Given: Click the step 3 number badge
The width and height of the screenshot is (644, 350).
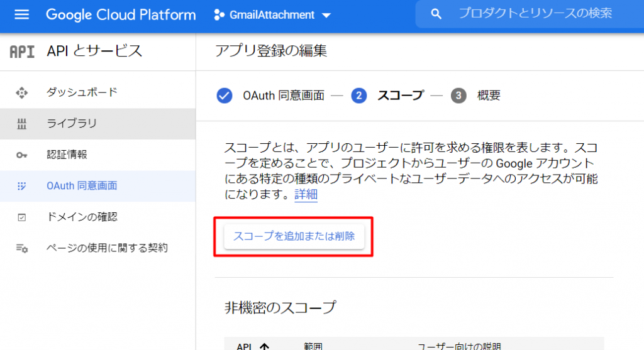Looking at the screenshot, I should (458, 96).
